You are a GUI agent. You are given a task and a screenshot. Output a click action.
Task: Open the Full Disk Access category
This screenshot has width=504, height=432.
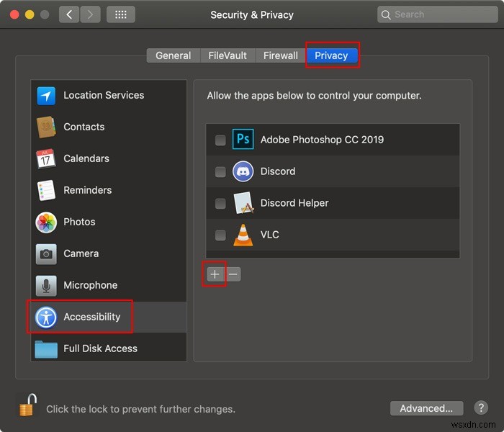coord(109,348)
